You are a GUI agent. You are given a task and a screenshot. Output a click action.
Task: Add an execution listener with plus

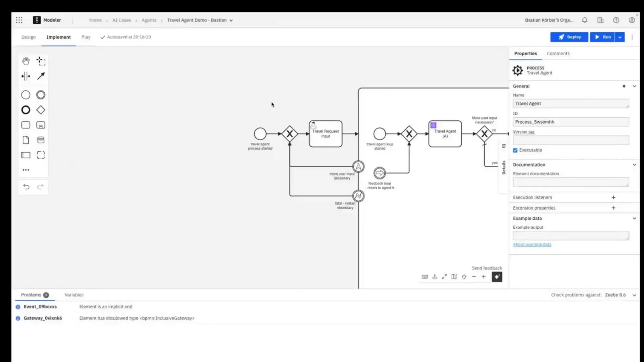click(x=613, y=197)
